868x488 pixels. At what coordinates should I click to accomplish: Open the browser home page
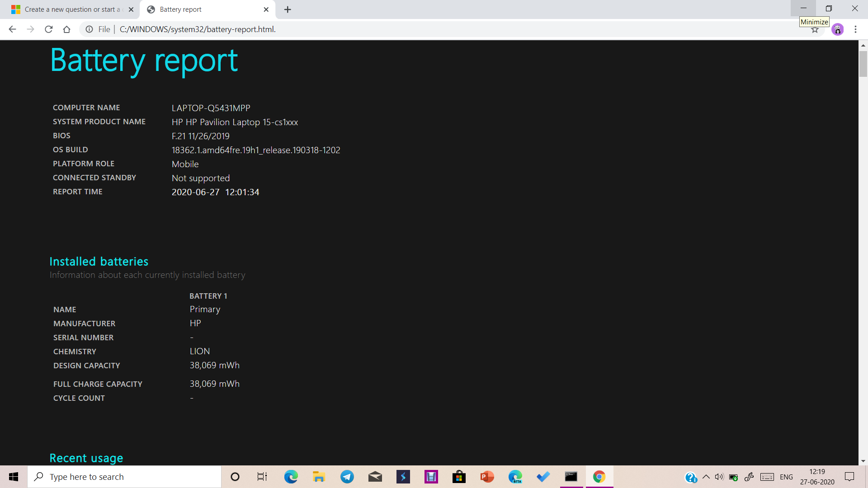[66, 29]
